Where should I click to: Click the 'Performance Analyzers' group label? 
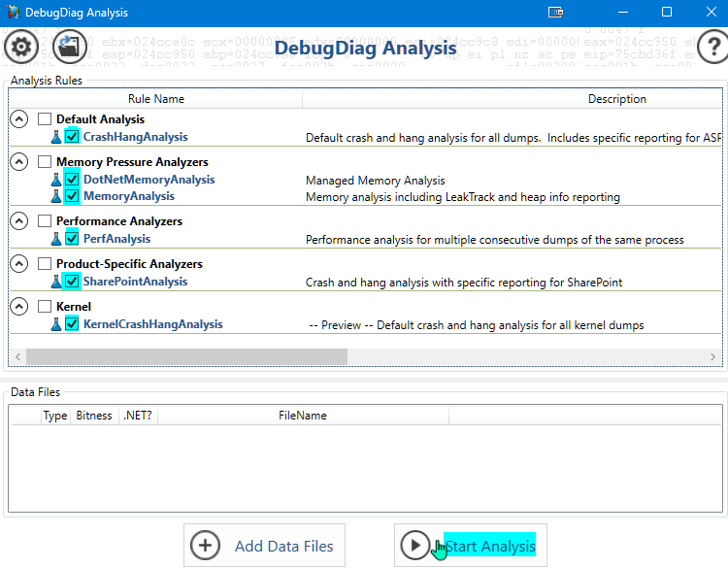119,221
